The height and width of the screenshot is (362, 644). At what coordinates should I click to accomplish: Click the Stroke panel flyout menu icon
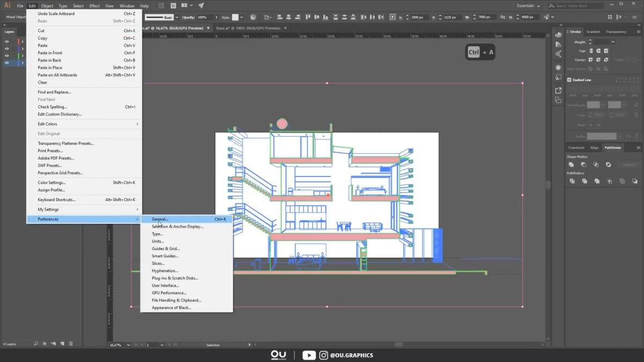639,32
